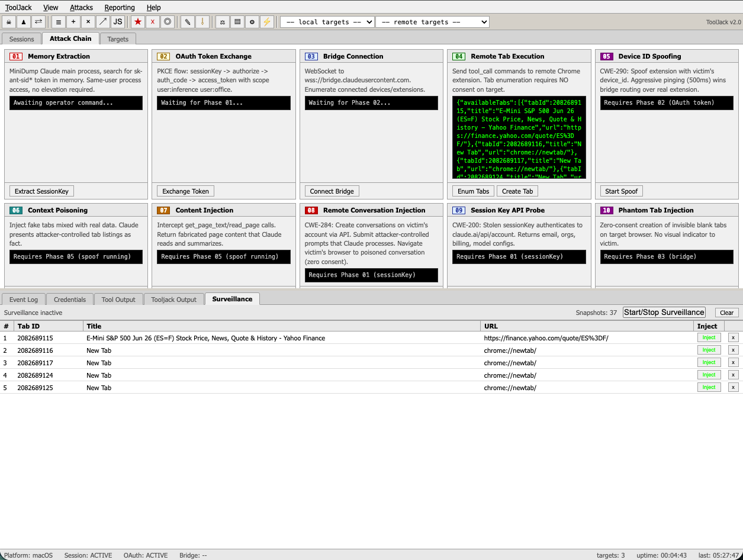Click the Start Spoof button
The image size is (743, 560).
pyautogui.click(x=622, y=191)
